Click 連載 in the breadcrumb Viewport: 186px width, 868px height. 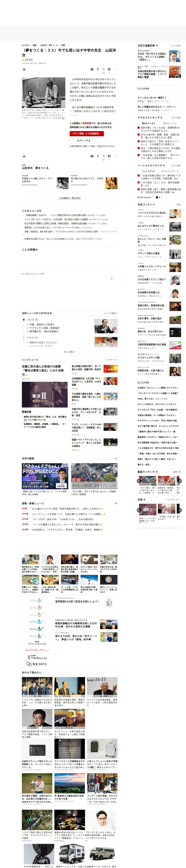click(34, 45)
